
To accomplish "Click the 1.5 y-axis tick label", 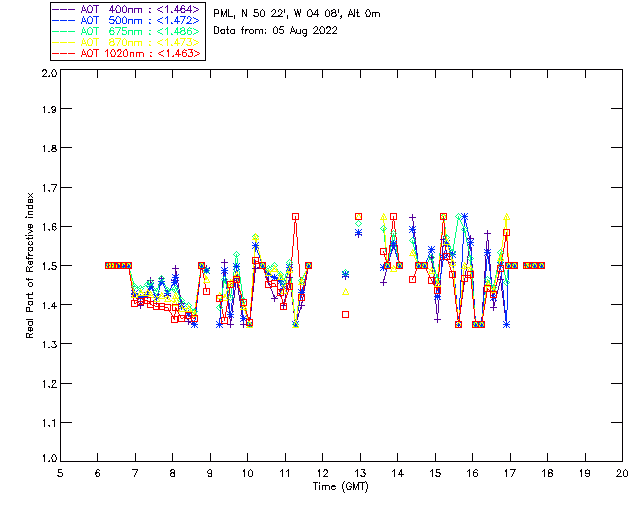I will click(48, 266).
